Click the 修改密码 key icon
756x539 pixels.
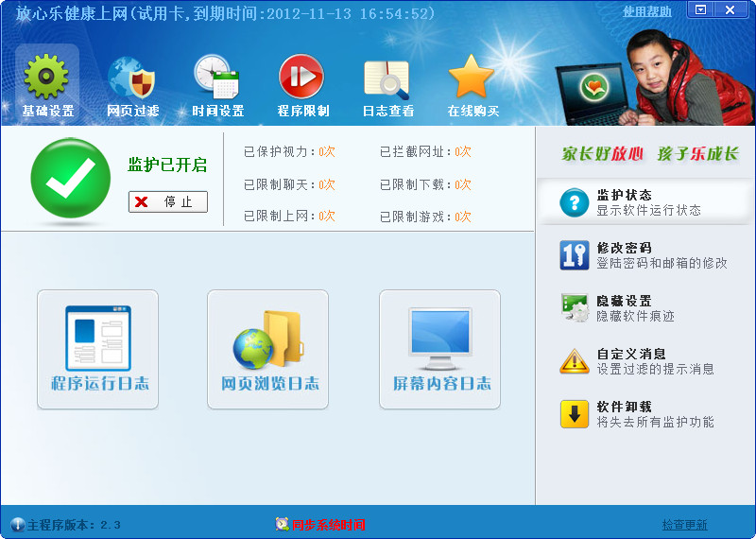(x=575, y=254)
